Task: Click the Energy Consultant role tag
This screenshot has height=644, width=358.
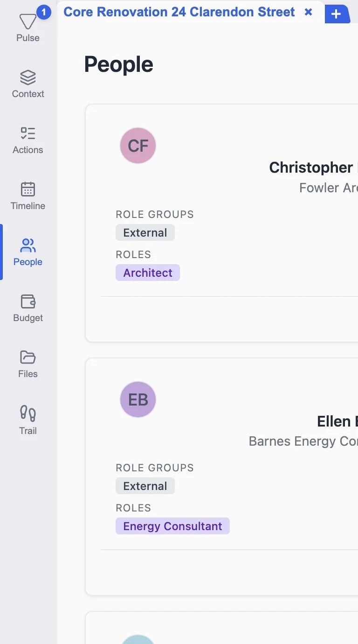Action: pyautogui.click(x=172, y=526)
